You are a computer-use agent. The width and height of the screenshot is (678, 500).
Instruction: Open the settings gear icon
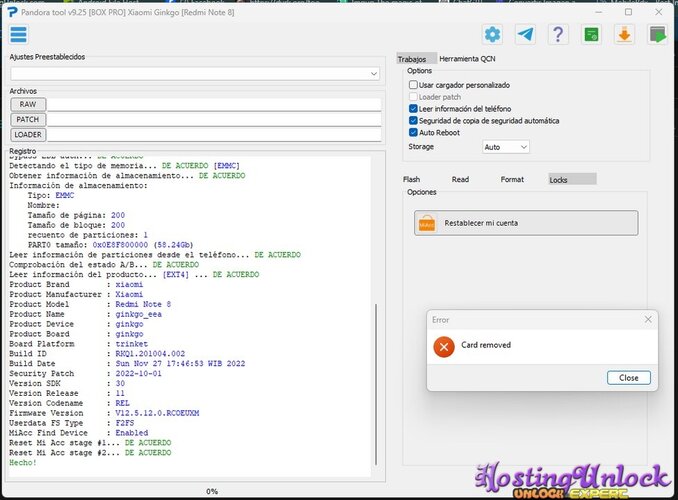(x=493, y=34)
